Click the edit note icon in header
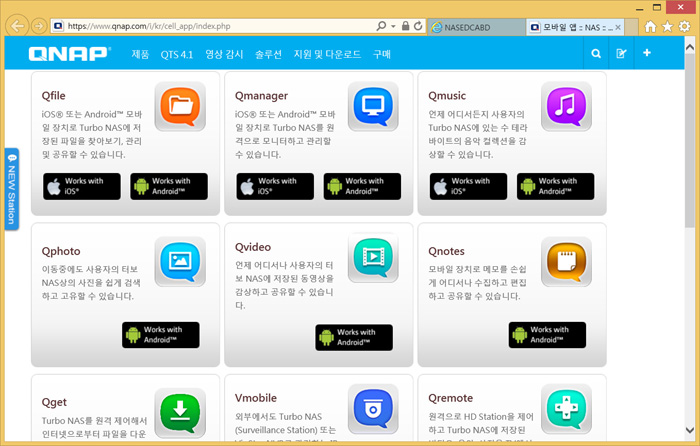 pyautogui.click(x=621, y=53)
